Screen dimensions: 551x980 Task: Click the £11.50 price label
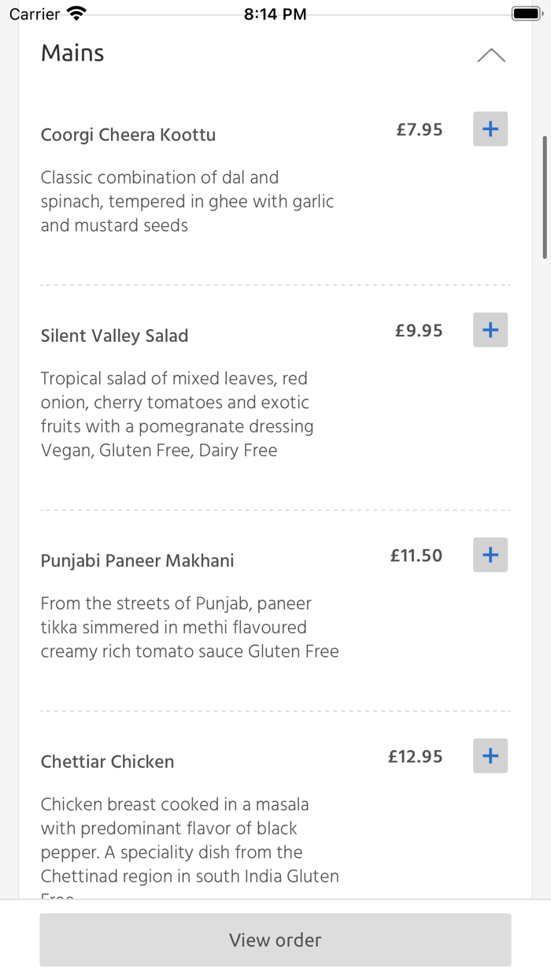[416, 555]
